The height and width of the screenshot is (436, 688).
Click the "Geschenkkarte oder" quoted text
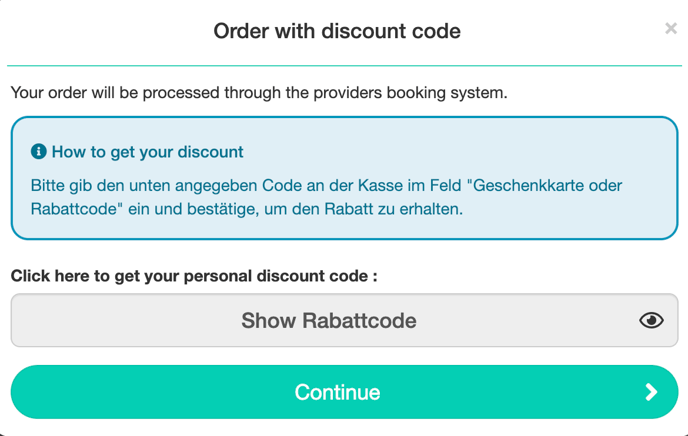pyautogui.click(x=545, y=185)
